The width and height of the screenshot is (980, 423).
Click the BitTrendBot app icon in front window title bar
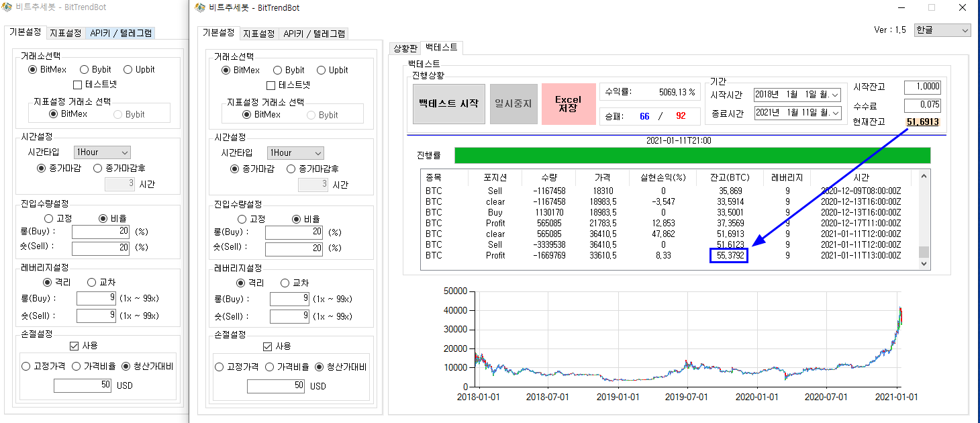click(x=199, y=8)
